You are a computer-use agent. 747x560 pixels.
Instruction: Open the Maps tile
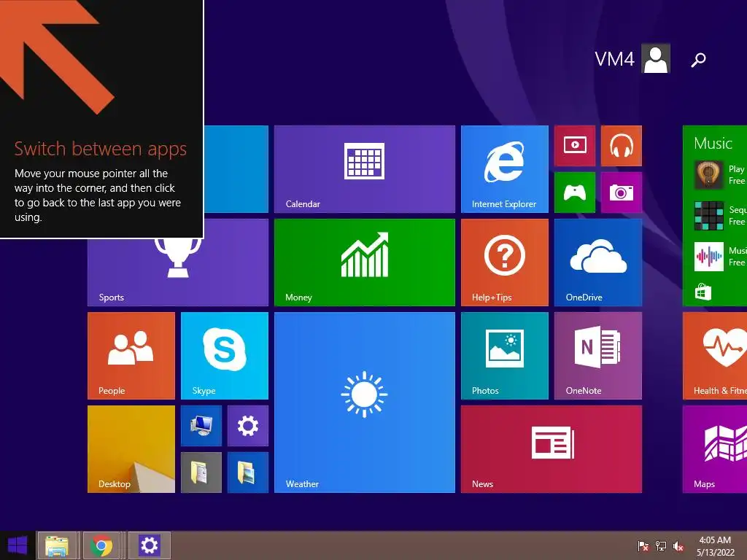(x=715, y=449)
